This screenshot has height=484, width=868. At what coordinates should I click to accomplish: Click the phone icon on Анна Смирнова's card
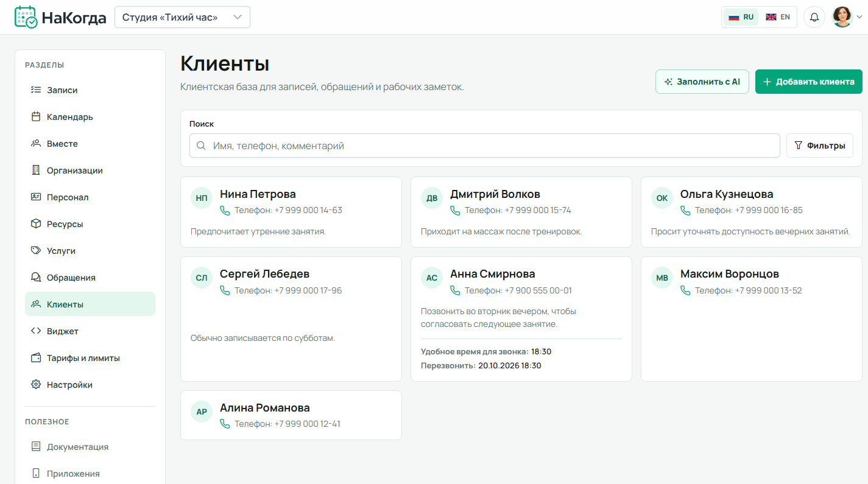tap(455, 290)
